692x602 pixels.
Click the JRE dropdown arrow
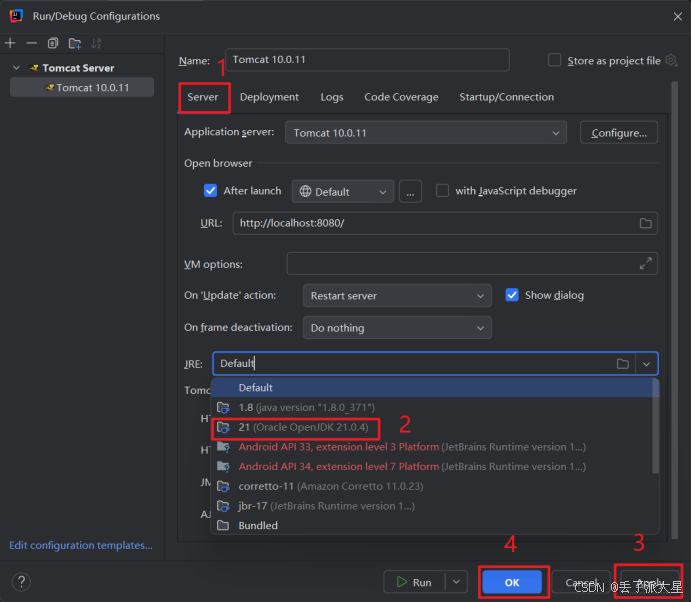pos(647,364)
